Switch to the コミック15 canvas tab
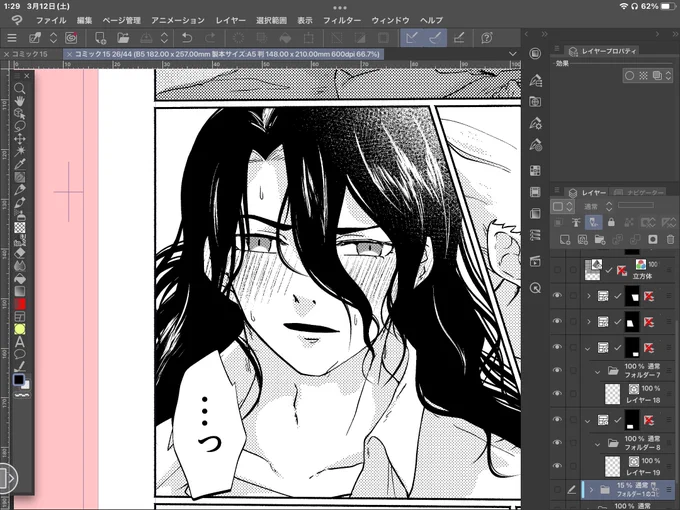Image resolution: width=680 pixels, height=510 pixels. tap(29, 54)
